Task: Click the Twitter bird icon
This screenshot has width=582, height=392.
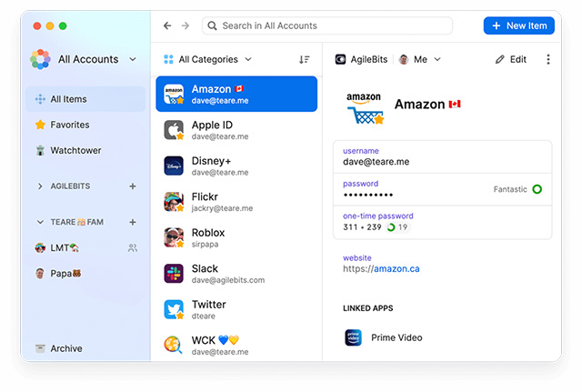Action: (174, 309)
